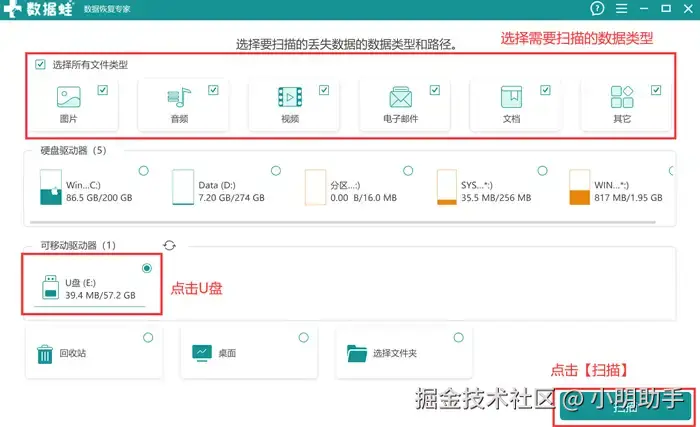Uncheck the 视频 file type checkbox
Screen dimensions: 700x427
click(324, 90)
